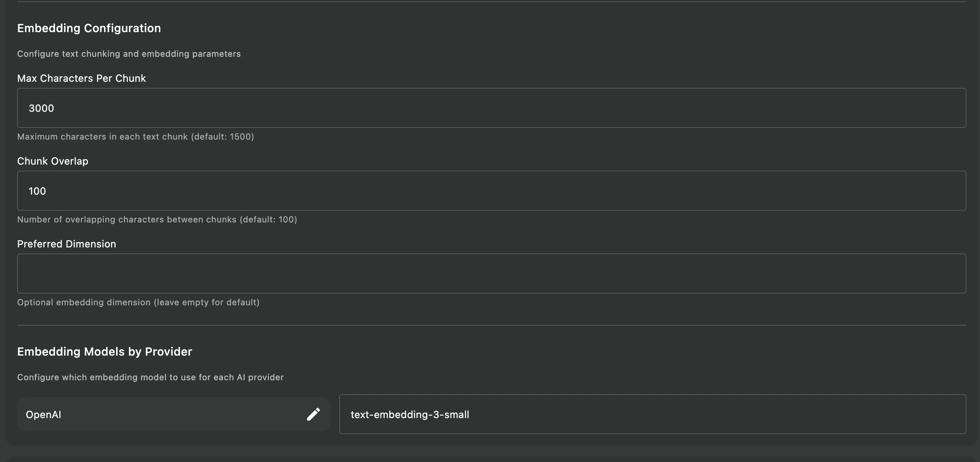This screenshot has width=980, height=462.
Task: Click the chunk size helper text mentioning default 1500
Action: (135, 136)
